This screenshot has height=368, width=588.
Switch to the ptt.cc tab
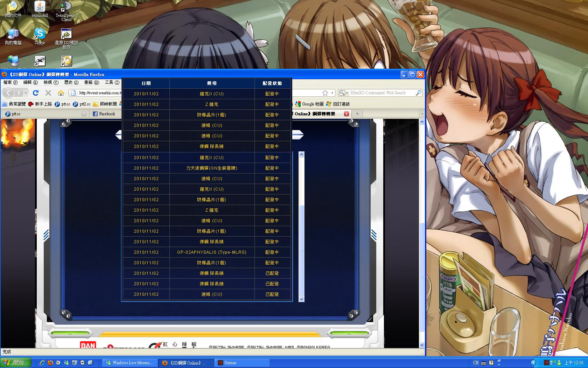[x=45, y=114]
